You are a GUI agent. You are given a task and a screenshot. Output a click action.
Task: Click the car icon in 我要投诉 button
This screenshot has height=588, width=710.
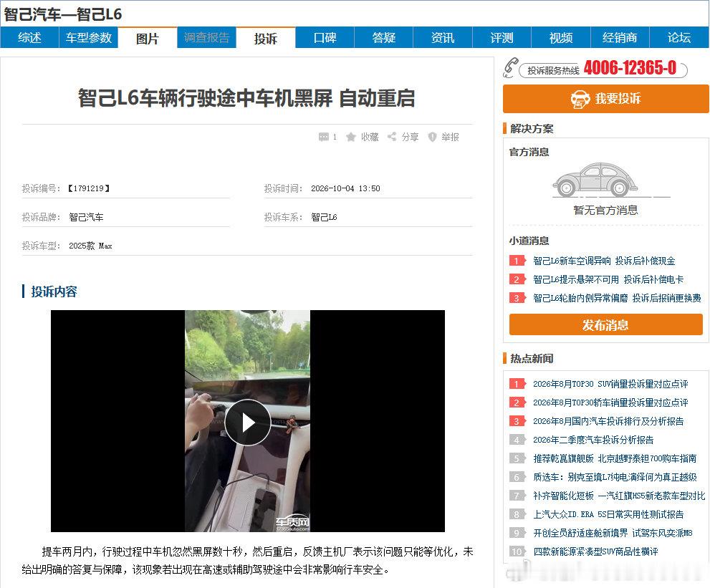tap(580, 99)
